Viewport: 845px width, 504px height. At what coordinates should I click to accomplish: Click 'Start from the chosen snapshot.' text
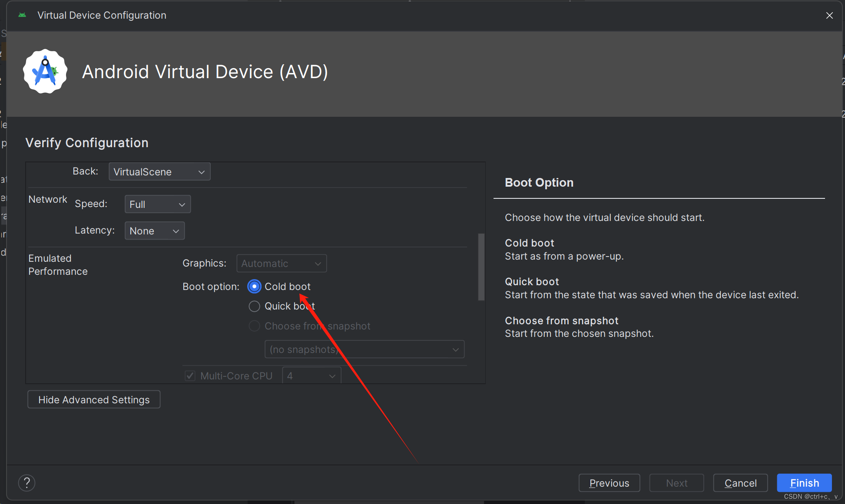click(x=579, y=333)
